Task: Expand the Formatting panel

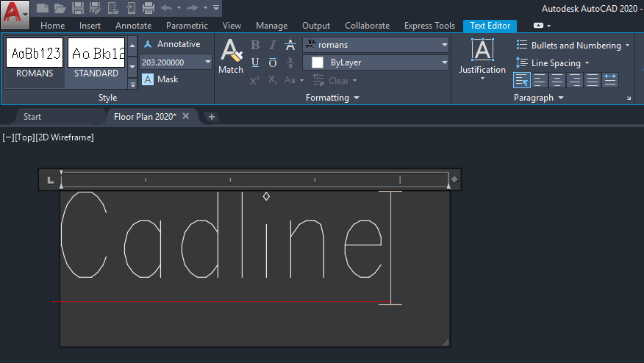Action: (x=332, y=98)
